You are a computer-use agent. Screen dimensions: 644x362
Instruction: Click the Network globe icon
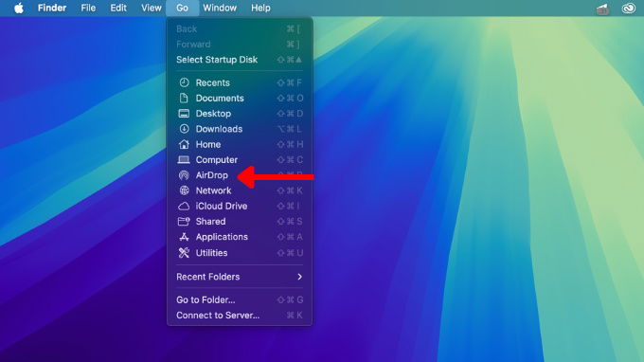pos(184,190)
